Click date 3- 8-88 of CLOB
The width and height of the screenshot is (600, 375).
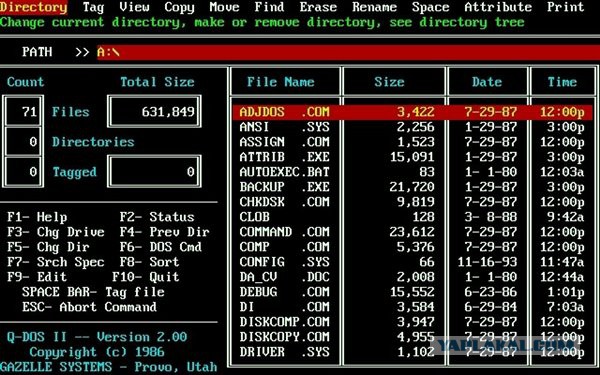click(491, 217)
